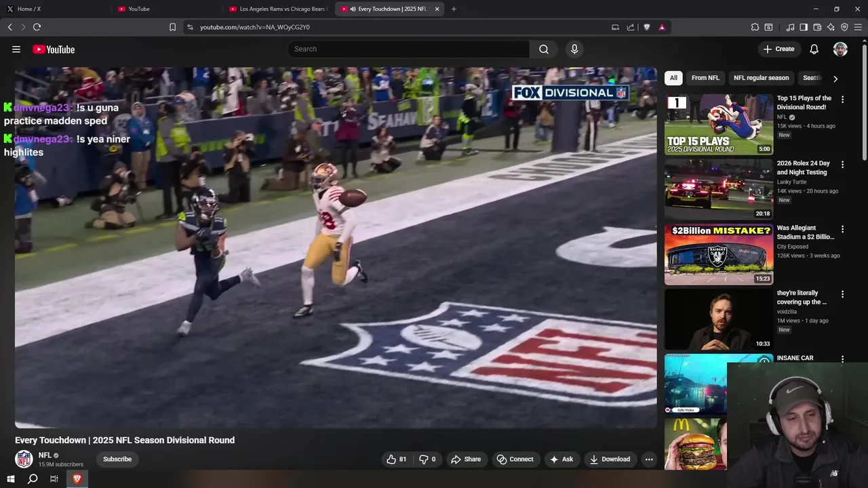This screenshot has height=488, width=868.
Task: Open the Windows Start menu
Action: [x=11, y=479]
